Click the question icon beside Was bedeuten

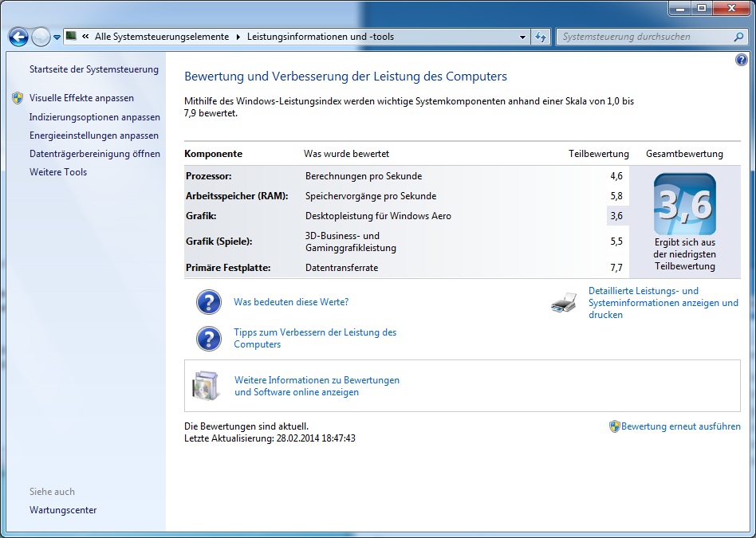209,302
